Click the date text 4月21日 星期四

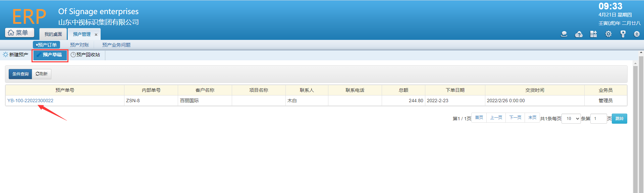(615, 15)
